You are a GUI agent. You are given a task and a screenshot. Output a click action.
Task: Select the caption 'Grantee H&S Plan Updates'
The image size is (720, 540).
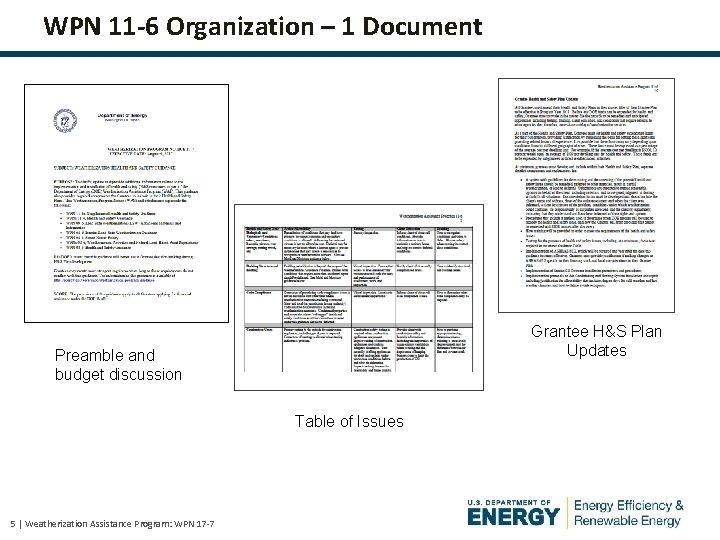(x=596, y=341)
